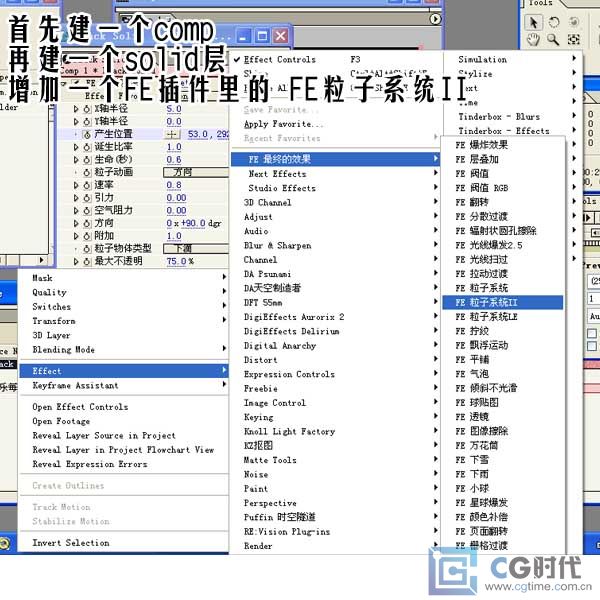Click the 速率 value 0.8
The width and height of the screenshot is (600, 600).
pyautogui.click(x=174, y=185)
